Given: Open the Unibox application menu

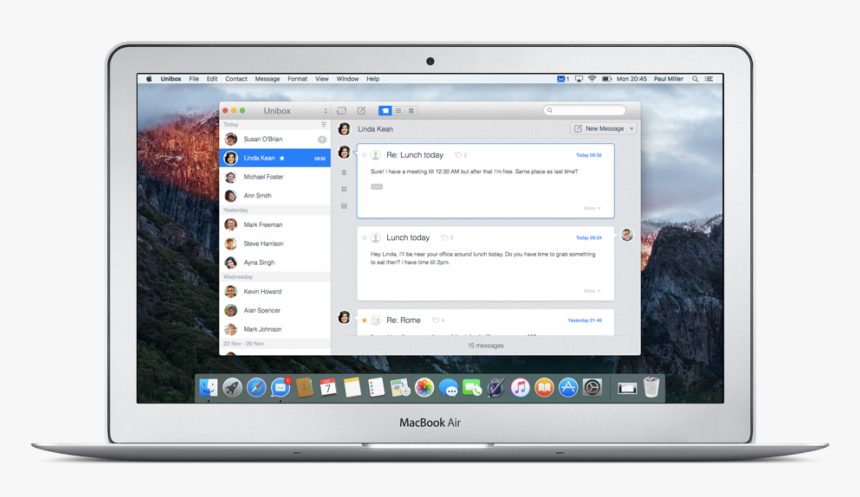Looking at the screenshot, I should pyautogui.click(x=171, y=79).
